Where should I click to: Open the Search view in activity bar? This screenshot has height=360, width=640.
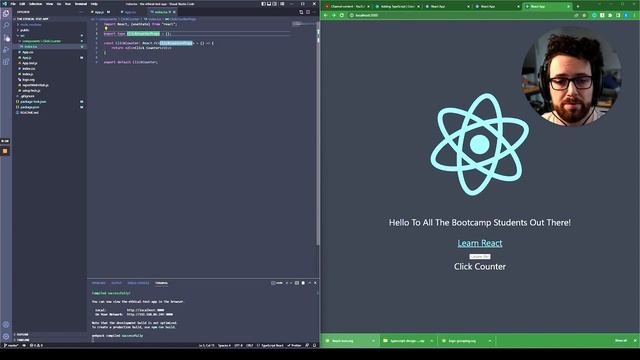(6, 25)
